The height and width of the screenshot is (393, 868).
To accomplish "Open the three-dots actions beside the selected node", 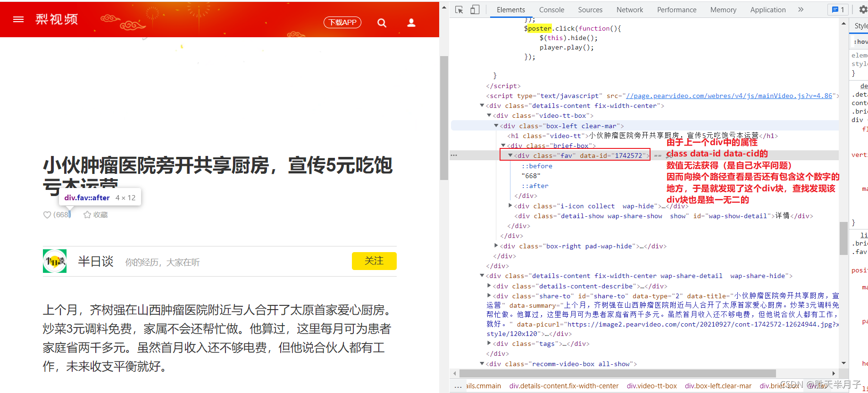I will click(x=454, y=156).
